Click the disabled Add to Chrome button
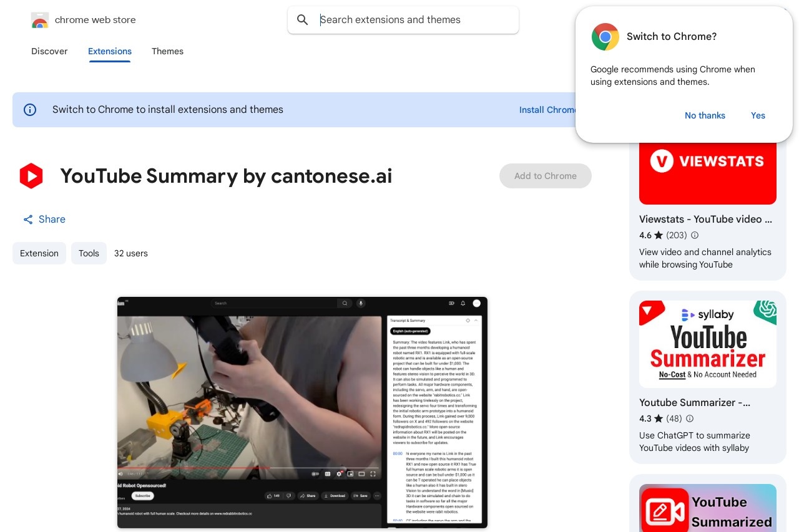 tap(546, 176)
